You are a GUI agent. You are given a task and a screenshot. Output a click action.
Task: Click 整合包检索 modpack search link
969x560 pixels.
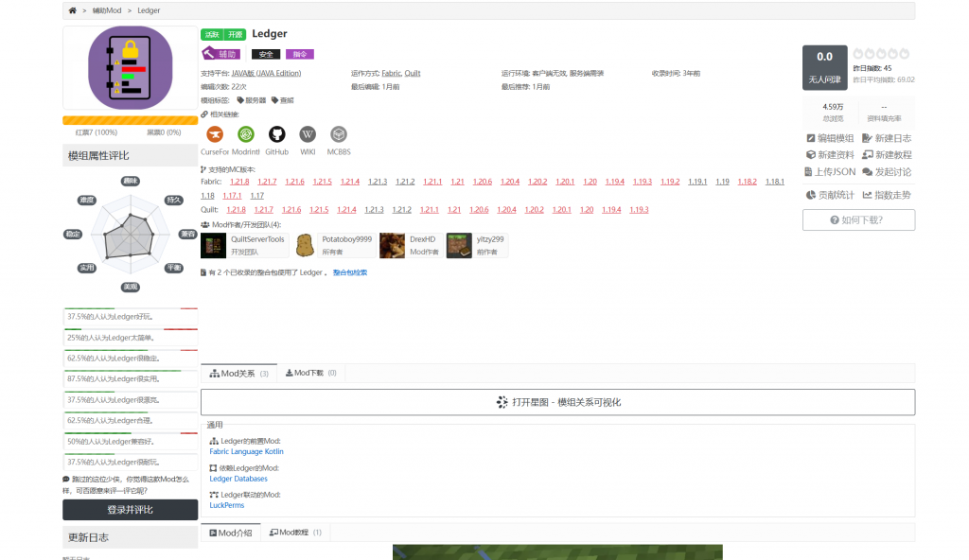pos(350,272)
